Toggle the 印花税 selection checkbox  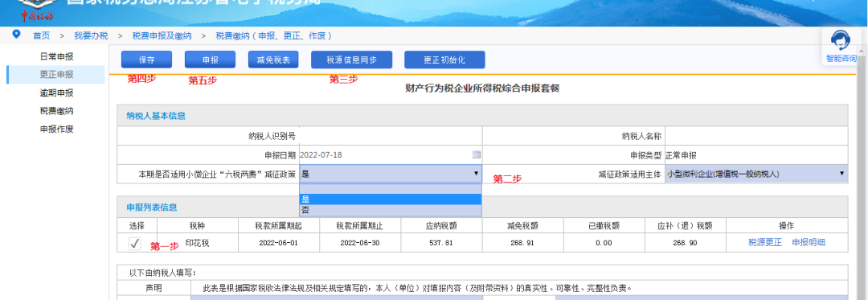point(134,243)
